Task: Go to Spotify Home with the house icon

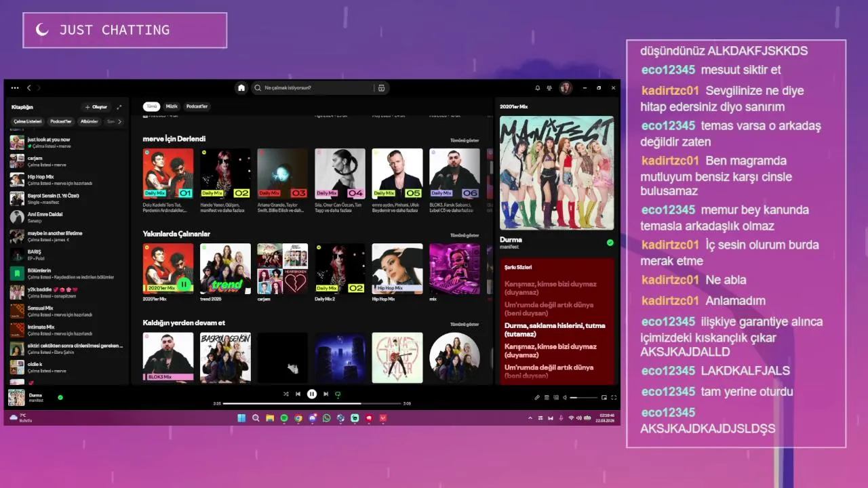Action: point(241,88)
